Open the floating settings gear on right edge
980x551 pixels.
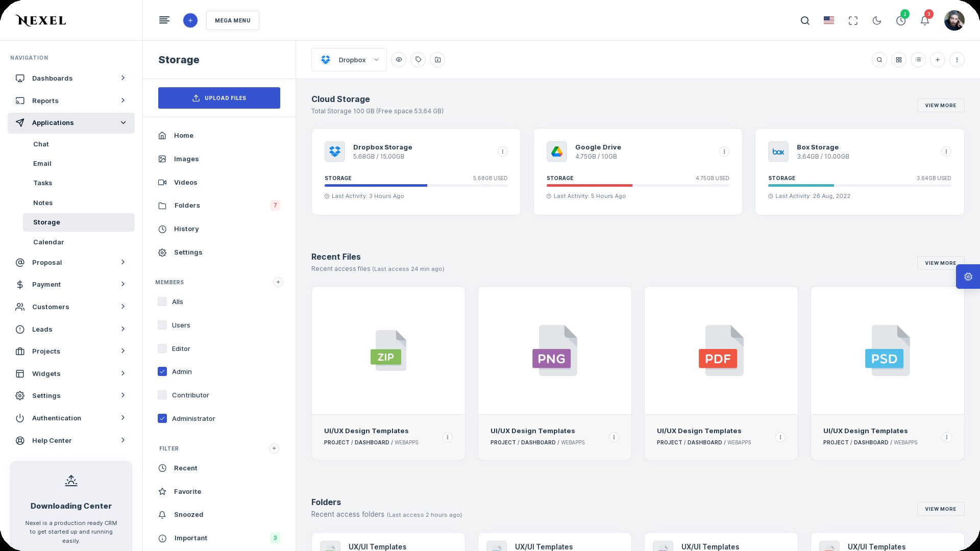(968, 277)
